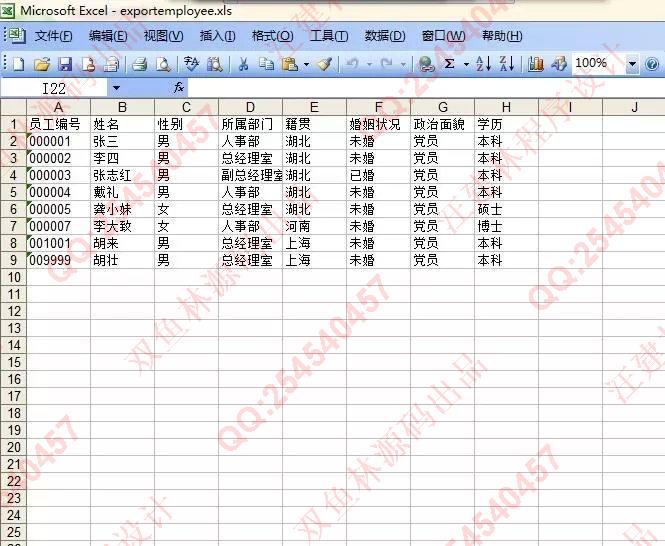Image resolution: width=665 pixels, height=546 pixels.
Task: Open the 插入(I) menu
Action: click(218, 36)
